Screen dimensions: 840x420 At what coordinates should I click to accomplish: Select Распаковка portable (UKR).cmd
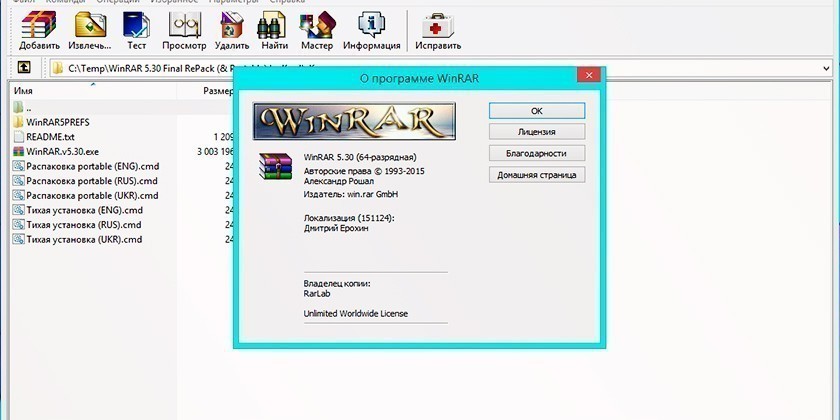click(92, 196)
